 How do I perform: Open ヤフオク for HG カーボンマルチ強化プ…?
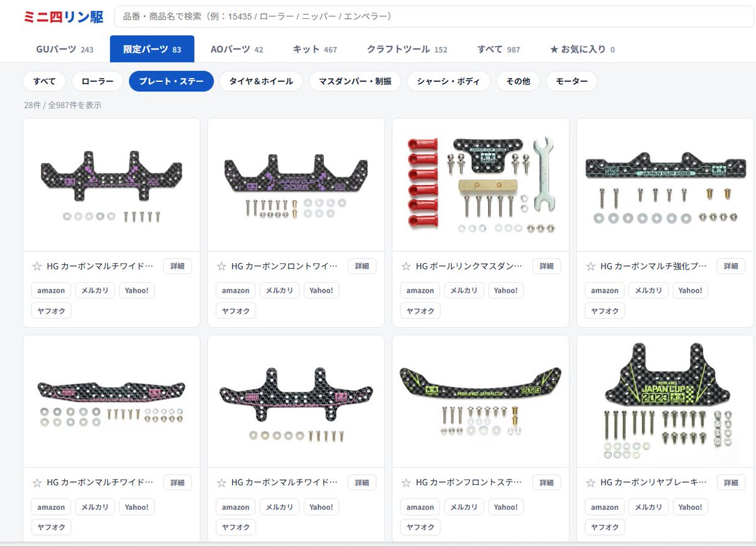click(605, 310)
